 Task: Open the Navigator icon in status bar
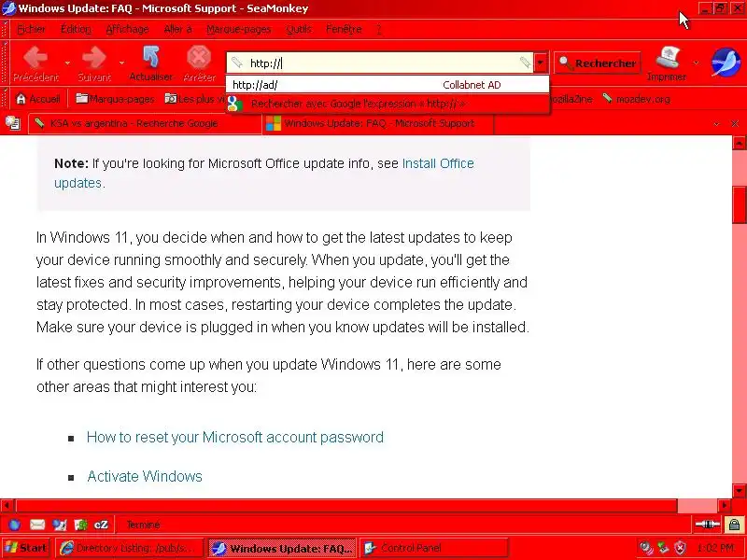pyautogui.click(x=14, y=525)
